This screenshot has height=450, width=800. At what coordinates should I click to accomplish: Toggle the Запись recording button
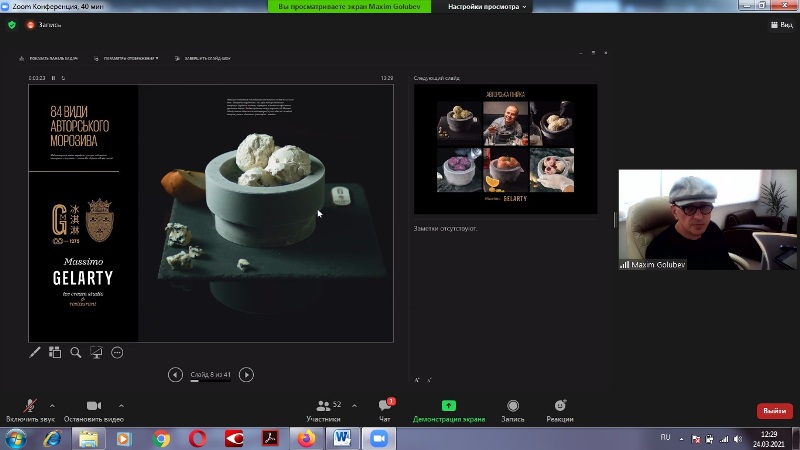point(513,410)
